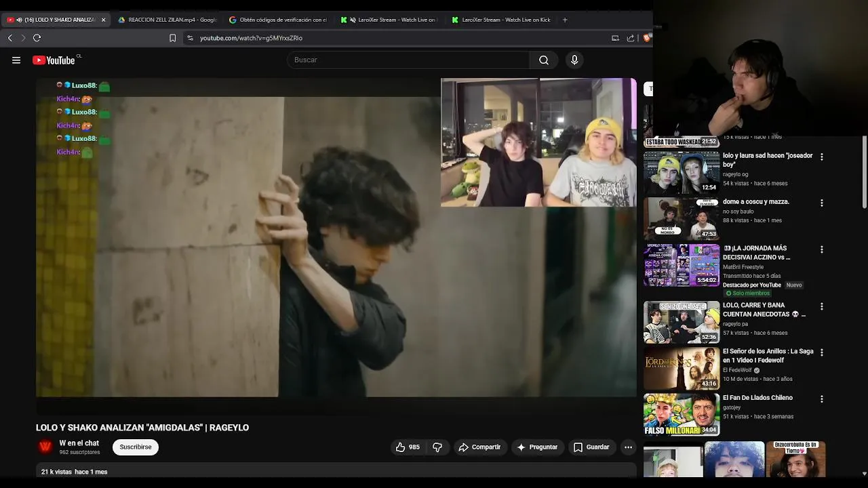868x488 pixels.
Task: Click the Suscribirse button
Action: tap(136, 447)
